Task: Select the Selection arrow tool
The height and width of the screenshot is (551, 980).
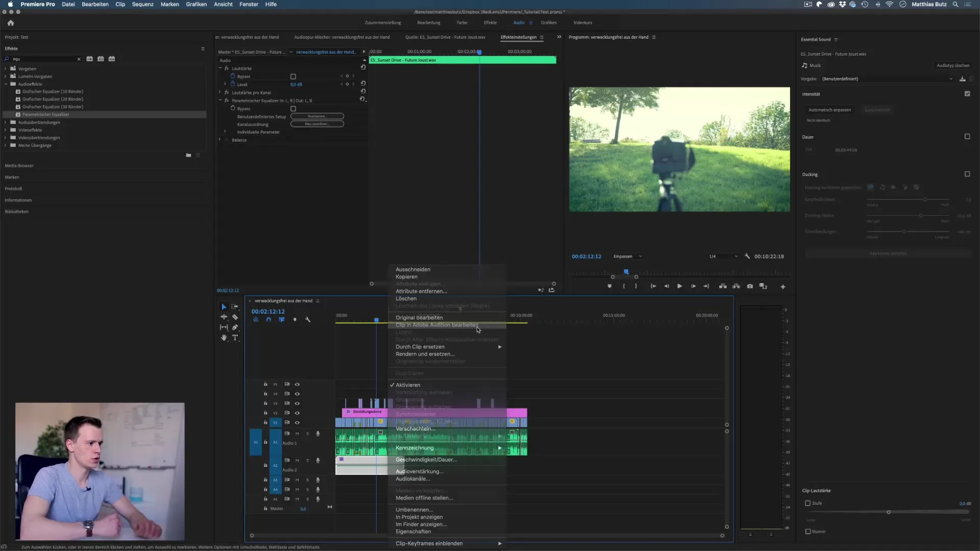Action: [x=224, y=307]
